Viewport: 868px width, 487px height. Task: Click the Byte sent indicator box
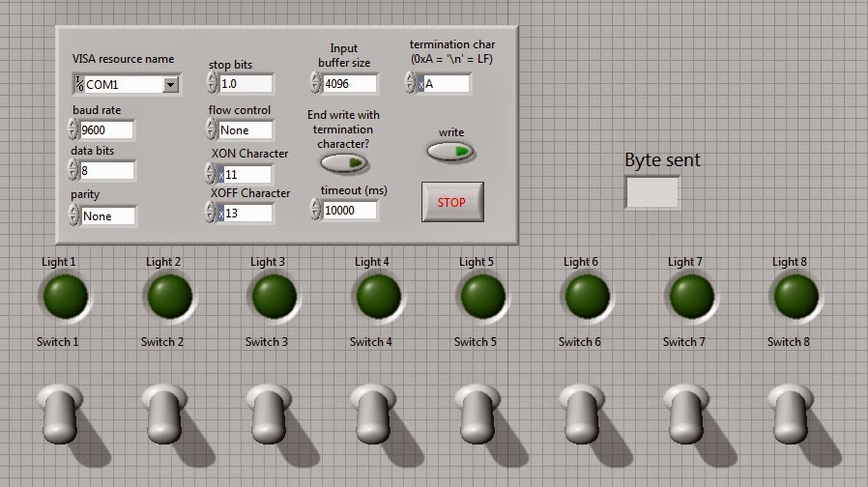click(x=652, y=192)
